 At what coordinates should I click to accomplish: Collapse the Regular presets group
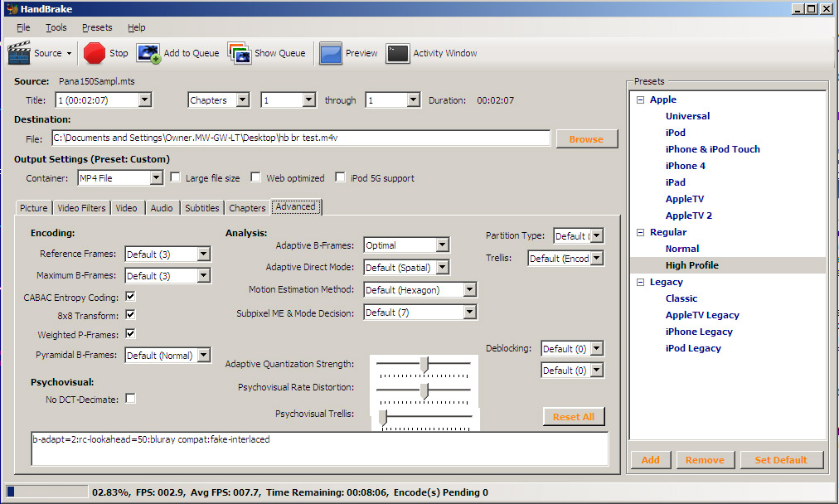coord(641,232)
